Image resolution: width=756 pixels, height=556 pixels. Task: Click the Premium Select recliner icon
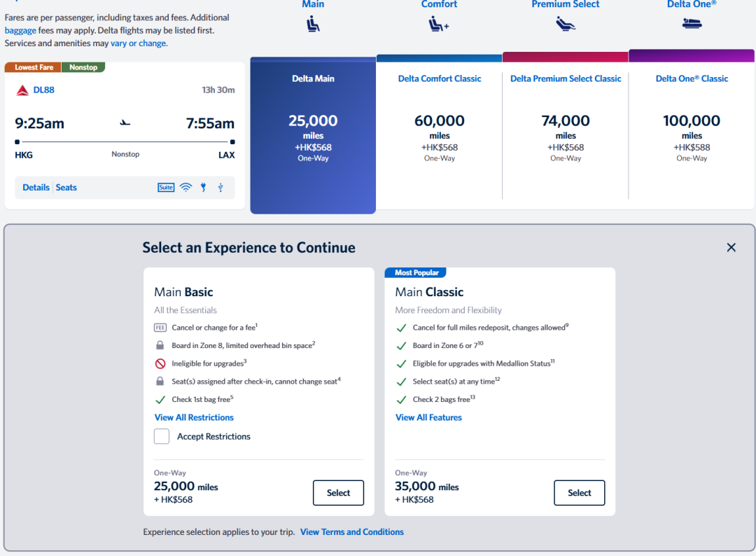point(565,24)
